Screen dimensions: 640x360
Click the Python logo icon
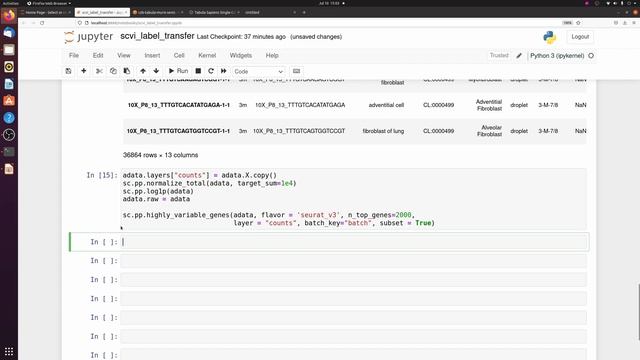click(x=549, y=37)
